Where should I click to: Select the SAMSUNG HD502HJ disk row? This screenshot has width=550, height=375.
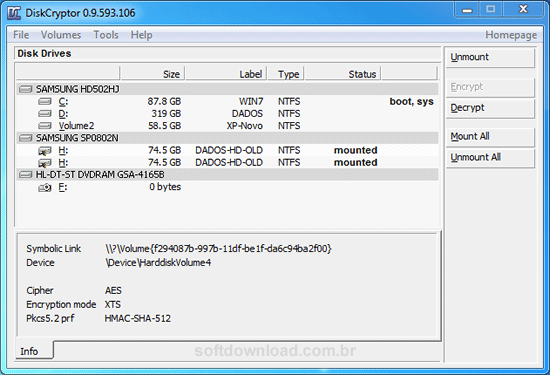pos(227,89)
